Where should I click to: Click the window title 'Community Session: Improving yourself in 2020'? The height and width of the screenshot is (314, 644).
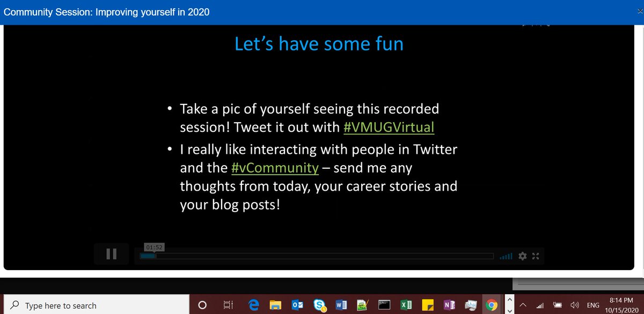coord(107,12)
